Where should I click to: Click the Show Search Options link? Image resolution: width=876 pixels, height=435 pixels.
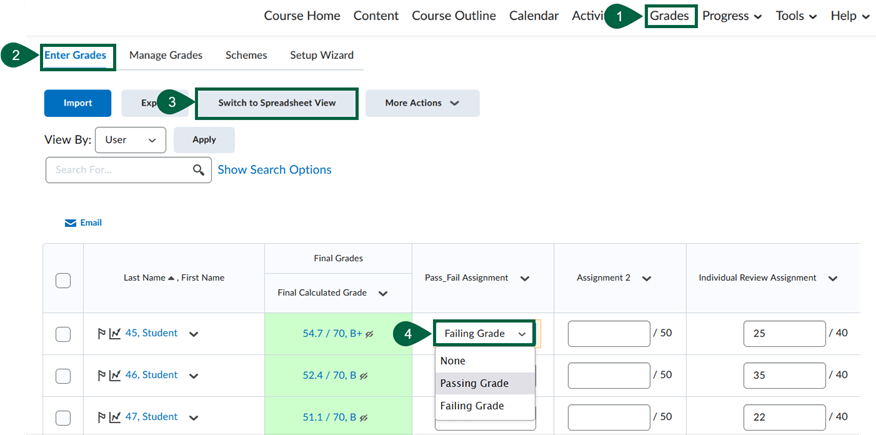tap(275, 170)
